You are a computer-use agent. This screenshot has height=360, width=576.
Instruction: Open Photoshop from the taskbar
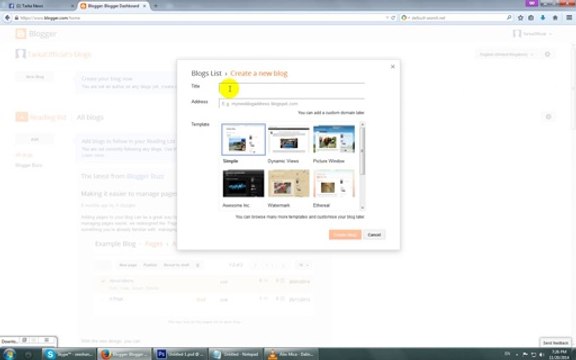tap(180, 354)
